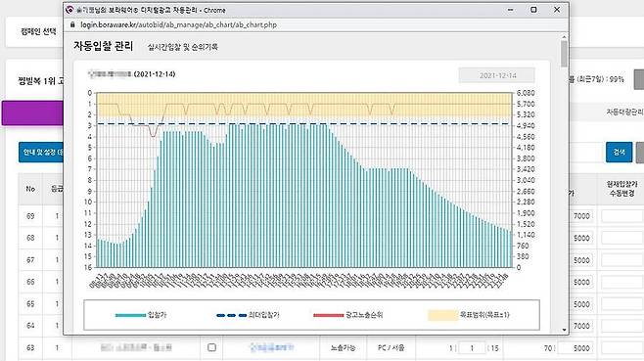
Task: Click the No column header in the background table
Action: [30, 189]
